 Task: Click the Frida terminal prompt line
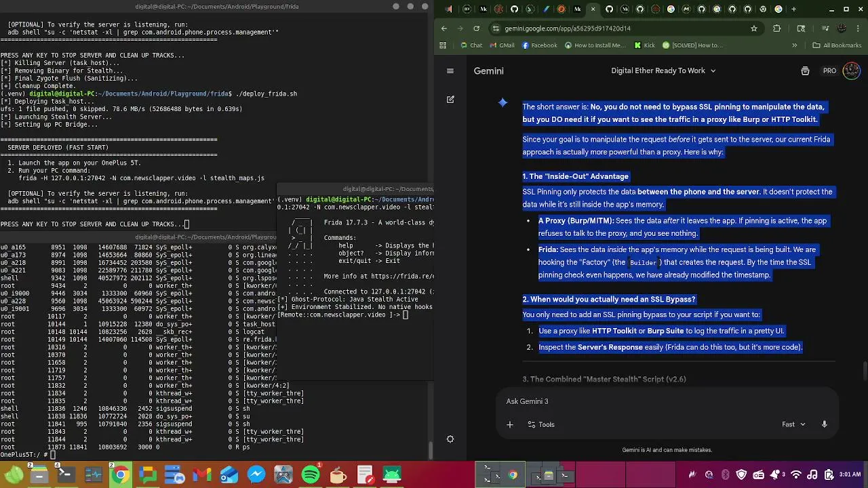click(342, 315)
